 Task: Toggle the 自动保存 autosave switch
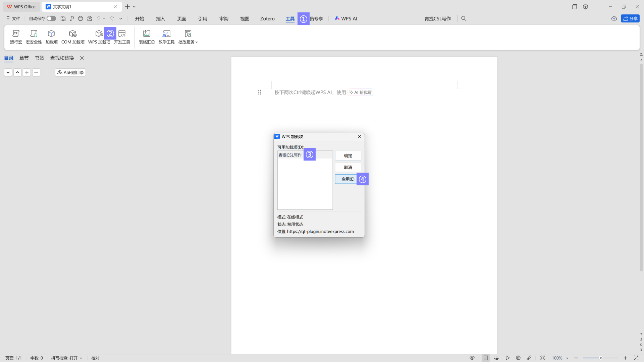point(51,19)
